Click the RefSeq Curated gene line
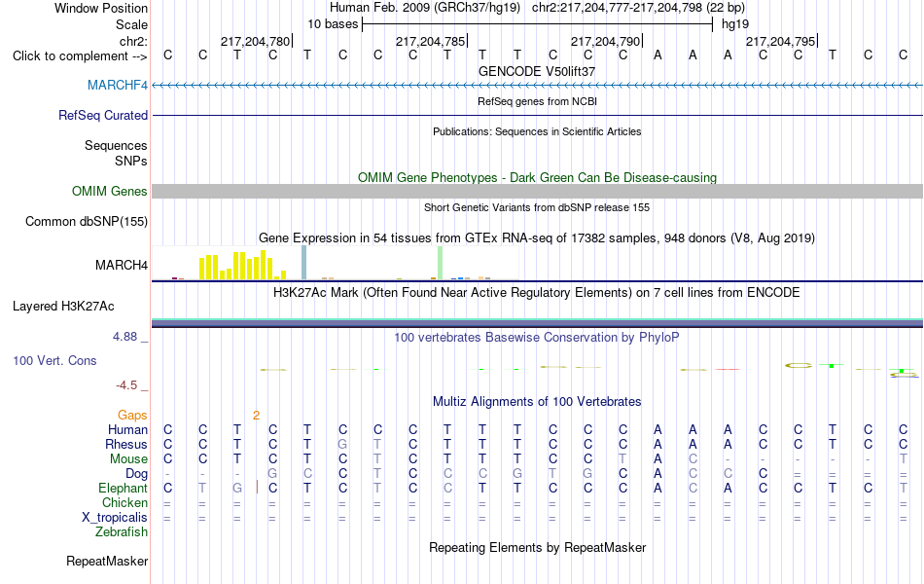Viewport: 924px width, 584px height. [x=537, y=116]
